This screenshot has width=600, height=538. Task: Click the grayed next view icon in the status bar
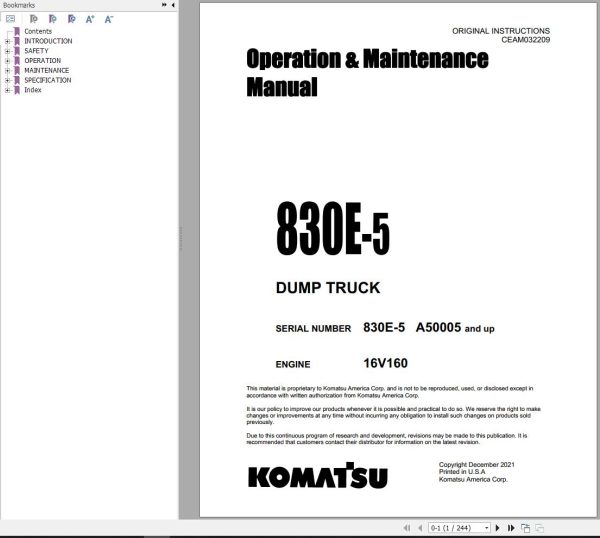[540, 528]
